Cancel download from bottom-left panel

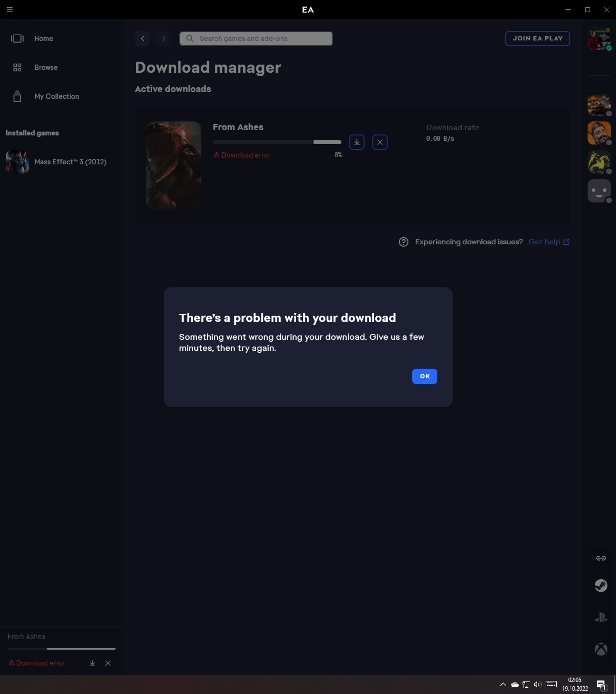coord(108,663)
